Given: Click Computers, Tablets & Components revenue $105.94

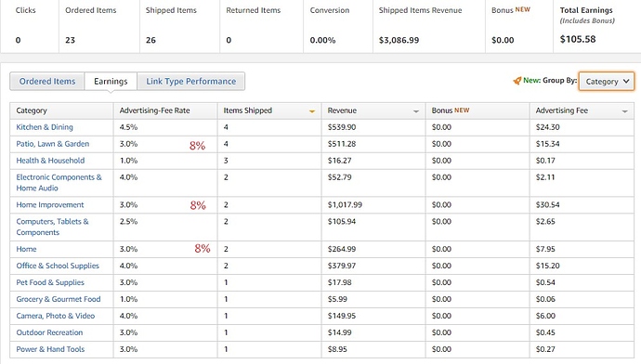Looking at the screenshot, I should click(x=342, y=221).
